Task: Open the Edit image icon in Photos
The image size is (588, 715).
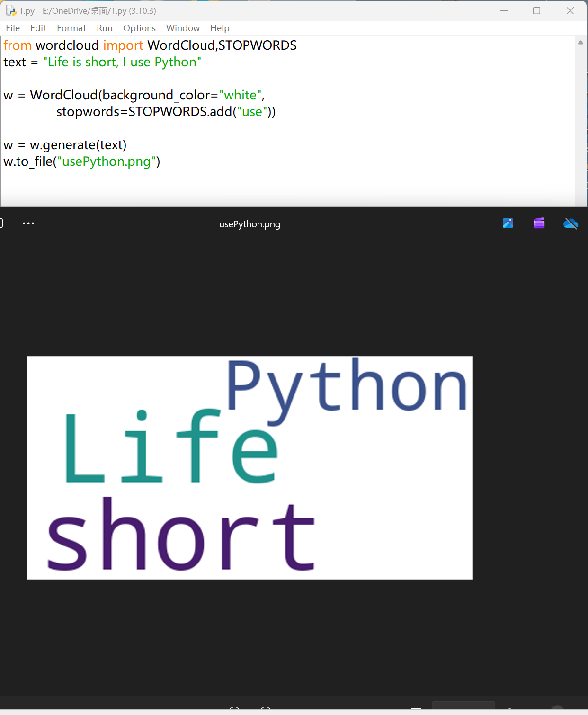Action: 508,223
